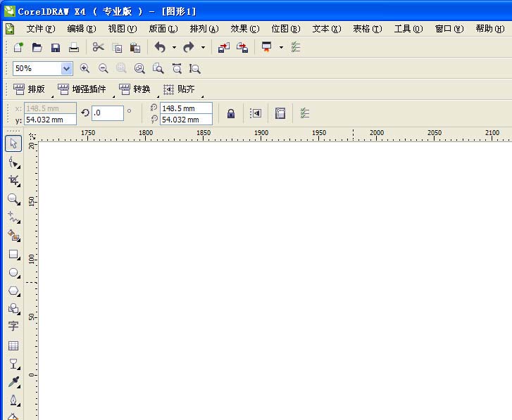Open the 编辑(E) menu
This screenshot has width=512, height=420.
tap(82, 29)
